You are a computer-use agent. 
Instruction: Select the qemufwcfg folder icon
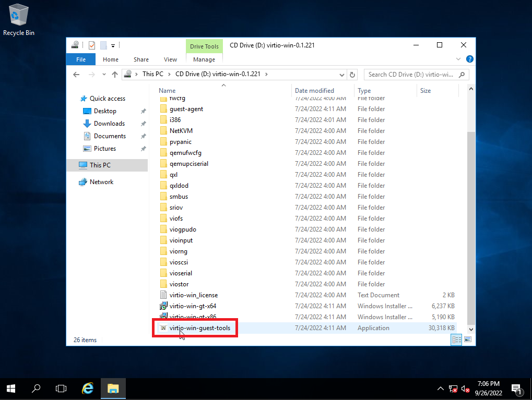point(163,152)
